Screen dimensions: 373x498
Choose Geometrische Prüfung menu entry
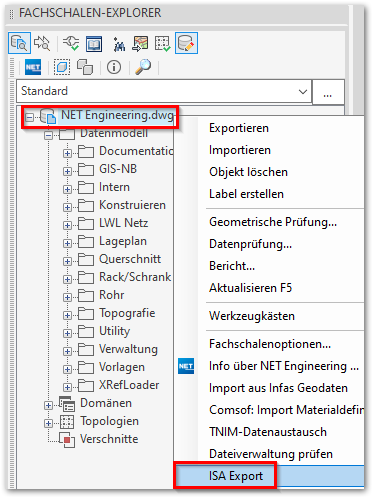273,222
